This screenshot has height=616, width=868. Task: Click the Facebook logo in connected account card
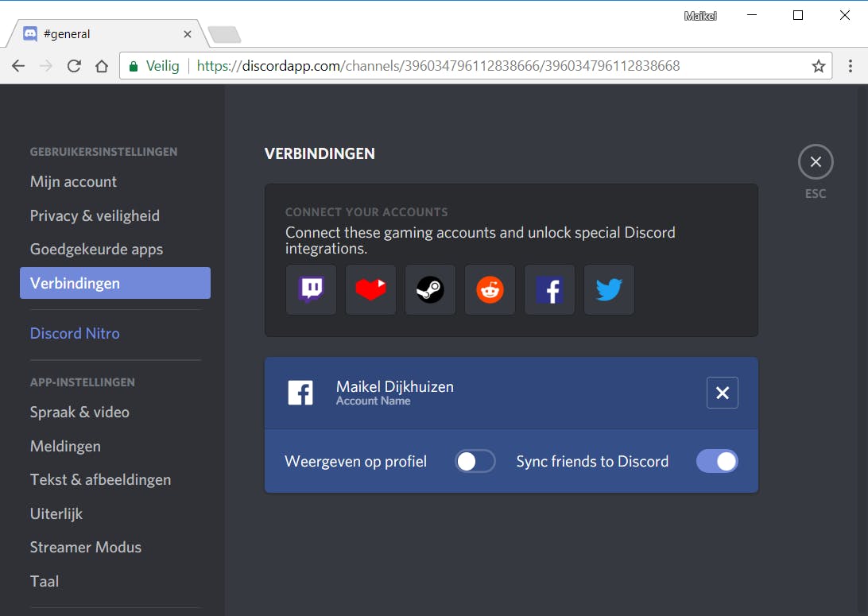point(300,393)
